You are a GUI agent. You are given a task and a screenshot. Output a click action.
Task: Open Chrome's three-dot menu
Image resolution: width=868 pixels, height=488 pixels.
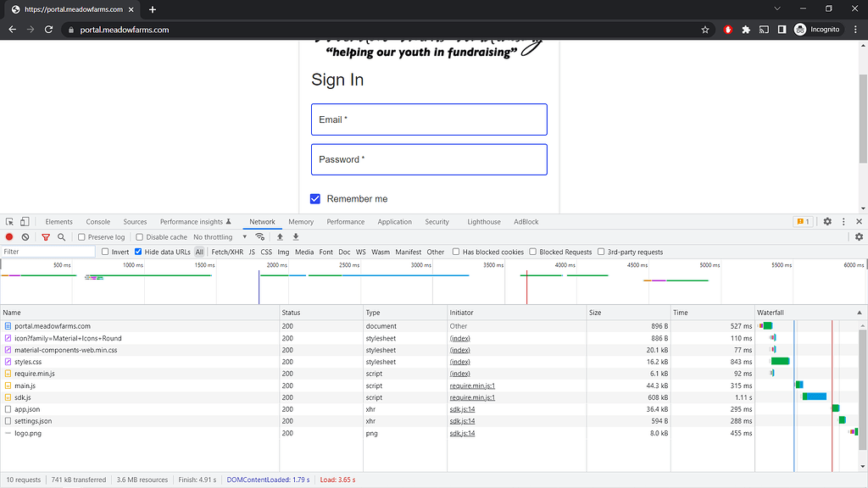pos(856,30)
